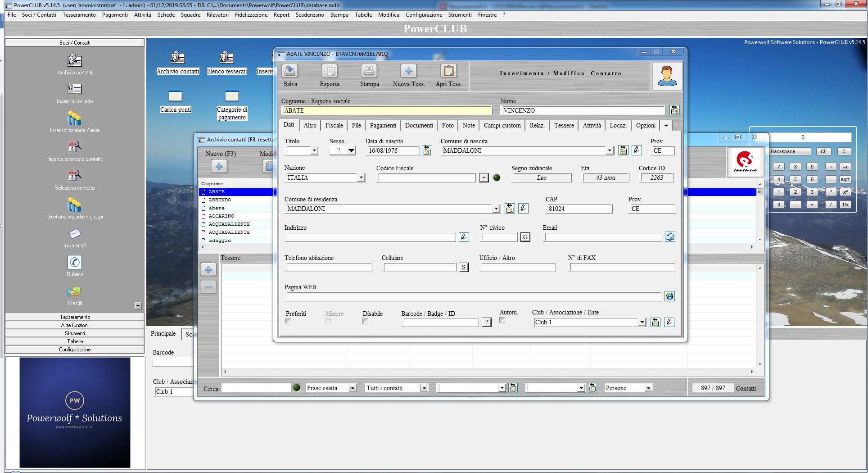Open the Tutti i contatti dropdown
This screenshot has height=473, width=868.
coord(424,388)
